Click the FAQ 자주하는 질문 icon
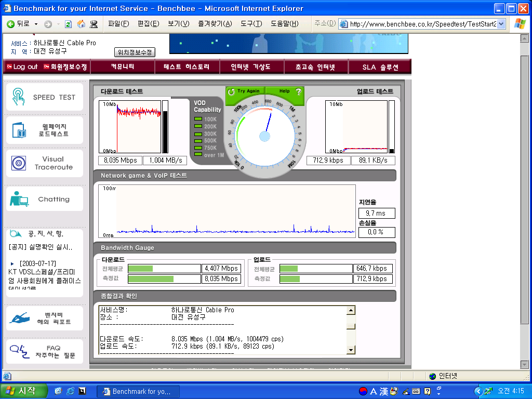Screen dimensions: 532x399 [x=20, y=352]
